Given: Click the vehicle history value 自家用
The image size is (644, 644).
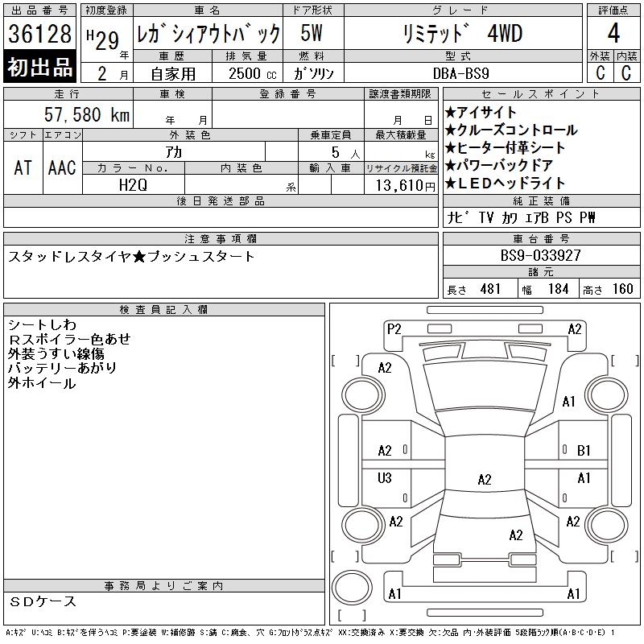Looking at the screenshot, I should tap(173, 74).
